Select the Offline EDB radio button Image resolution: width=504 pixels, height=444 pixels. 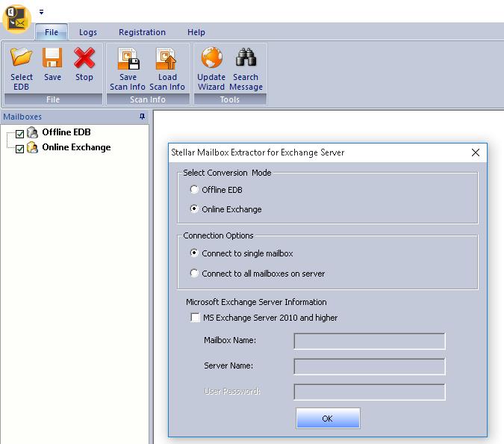[x=194, y=190]
